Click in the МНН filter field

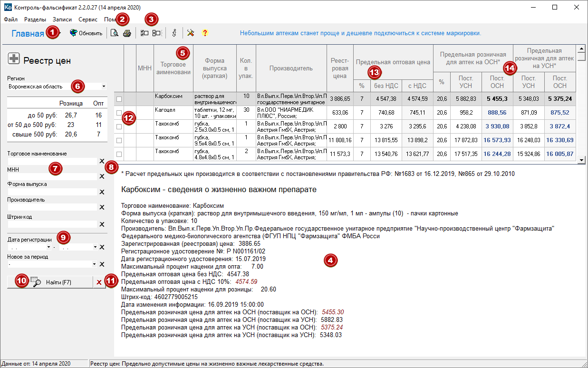52,176
